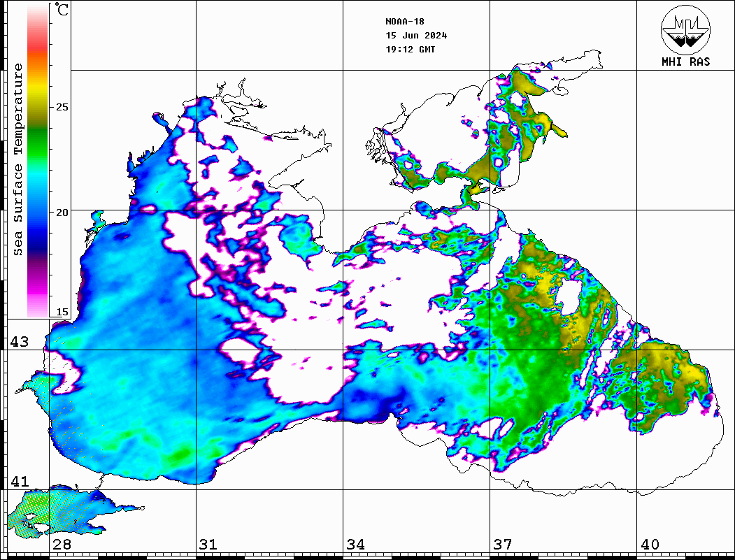Click the longitude label '31'
The width and height of the screenshot is (735, 560).
tap(208, 545)
